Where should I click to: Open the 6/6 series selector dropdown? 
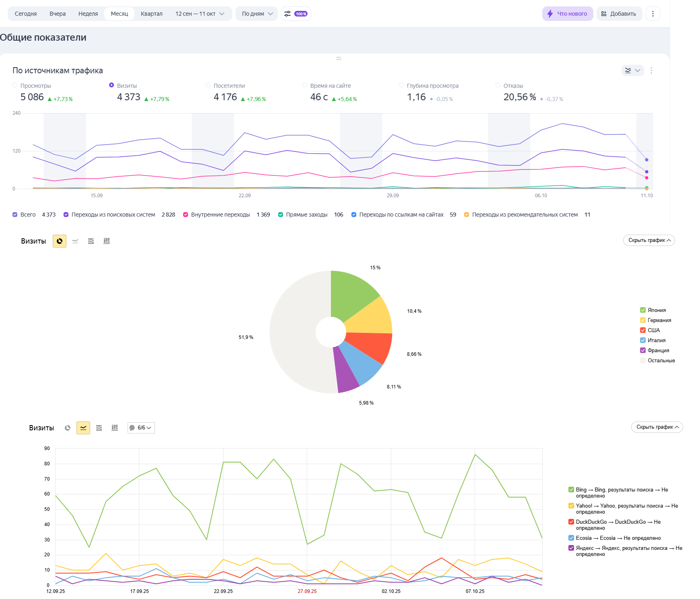(141, 428)
